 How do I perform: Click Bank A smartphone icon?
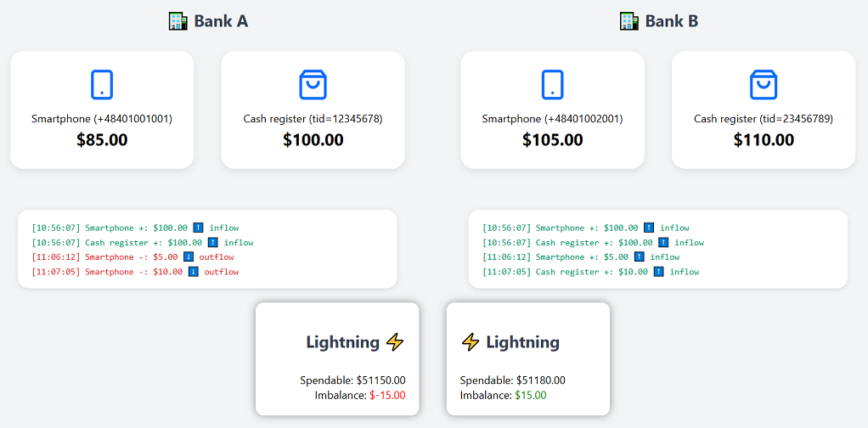(102, 84)
